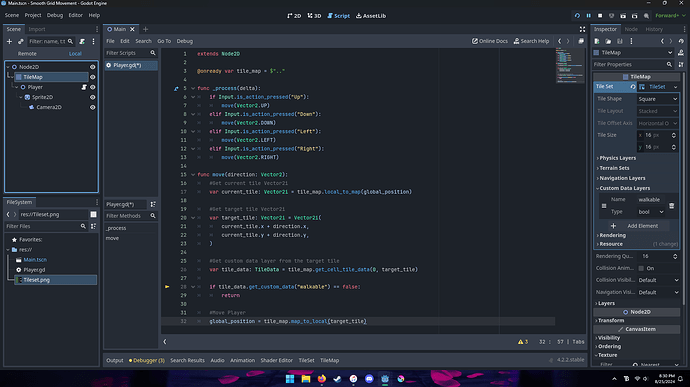Switch to the Remote scene tree
Screen dimensions: 690x387
[x=27, y=54]
